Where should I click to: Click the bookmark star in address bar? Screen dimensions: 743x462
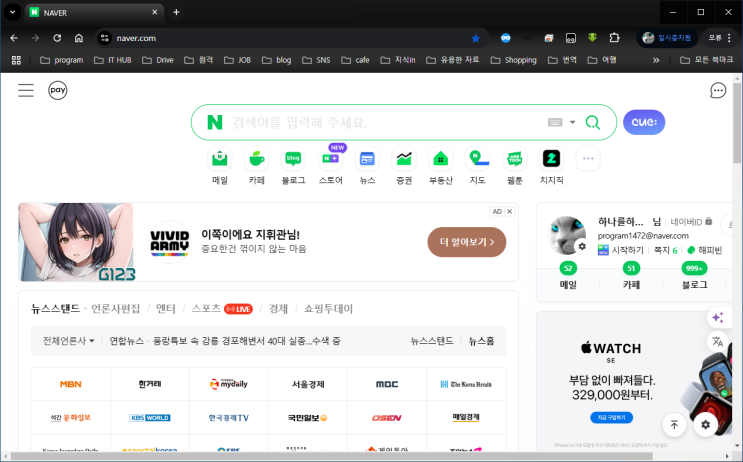[476, 38]
